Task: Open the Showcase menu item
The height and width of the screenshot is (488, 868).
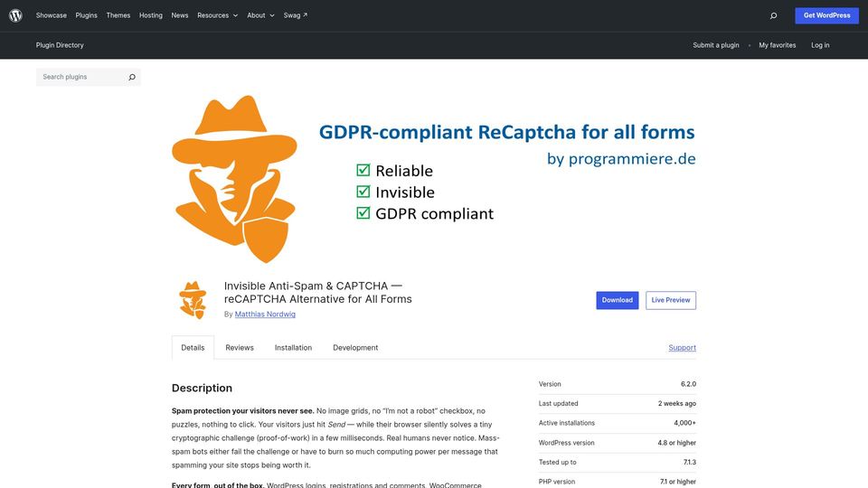Action: coord(51,15)
